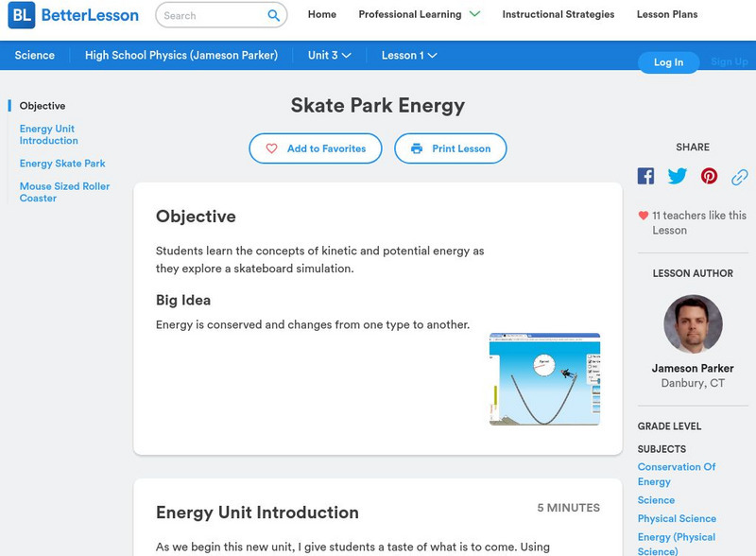756x556 pixels.
Task: Expand the Professional Learning menu chevron
Action: pyautogui.click(x=475, y=14)
